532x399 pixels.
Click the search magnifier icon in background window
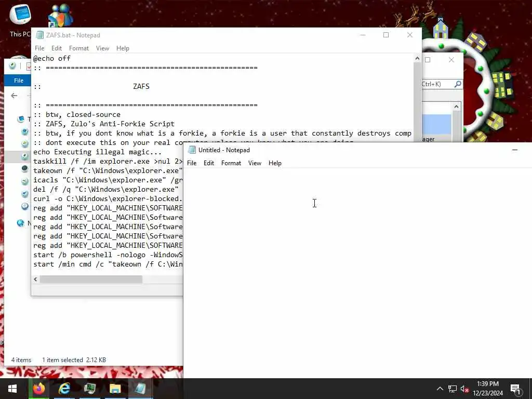click(457, 84)
